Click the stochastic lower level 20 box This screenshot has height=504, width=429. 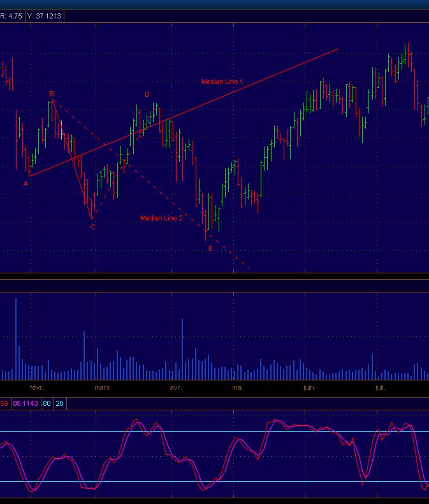[60, 403]
